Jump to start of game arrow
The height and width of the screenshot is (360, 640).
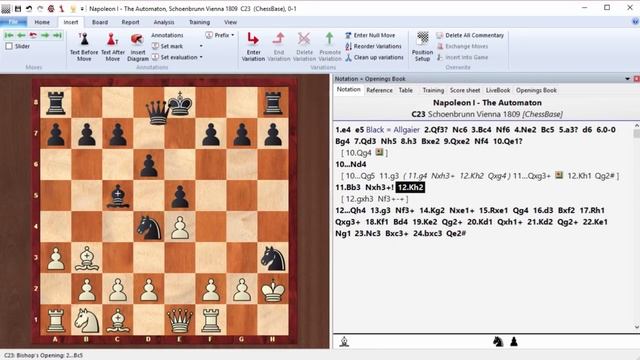(9, 36)
